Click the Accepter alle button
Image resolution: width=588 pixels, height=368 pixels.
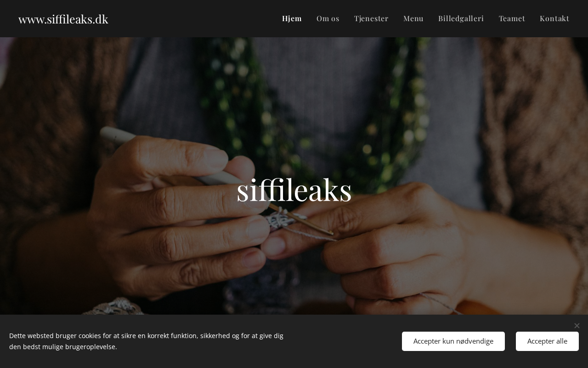(547, 341)
